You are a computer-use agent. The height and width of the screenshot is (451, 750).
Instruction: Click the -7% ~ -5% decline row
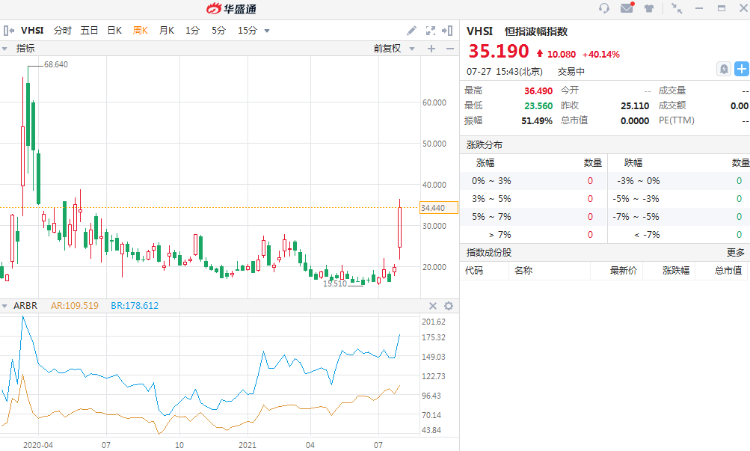pos(679,217)
